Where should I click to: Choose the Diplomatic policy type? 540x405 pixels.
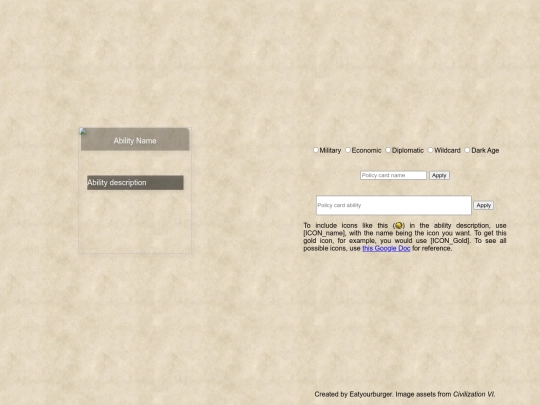pos(388,150)
